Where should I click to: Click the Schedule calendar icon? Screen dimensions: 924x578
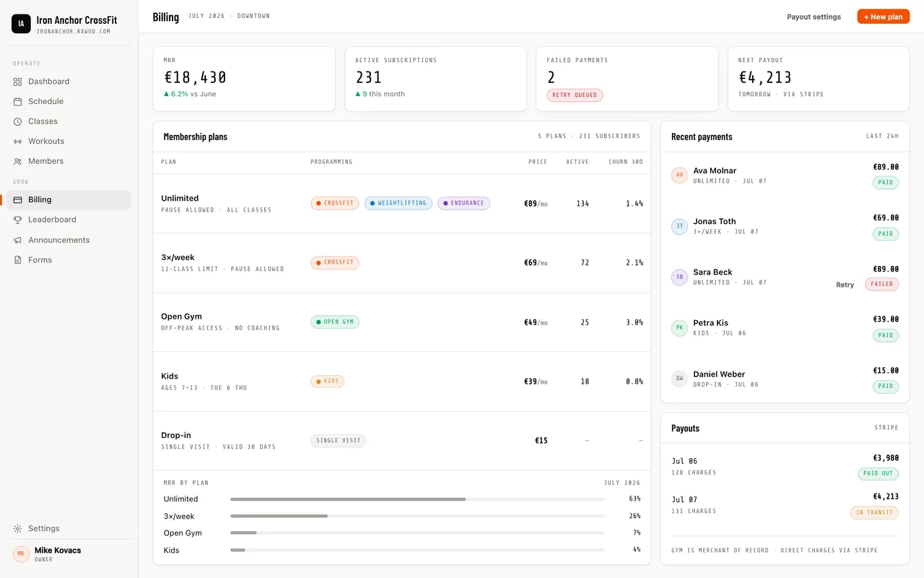[18, 102]
